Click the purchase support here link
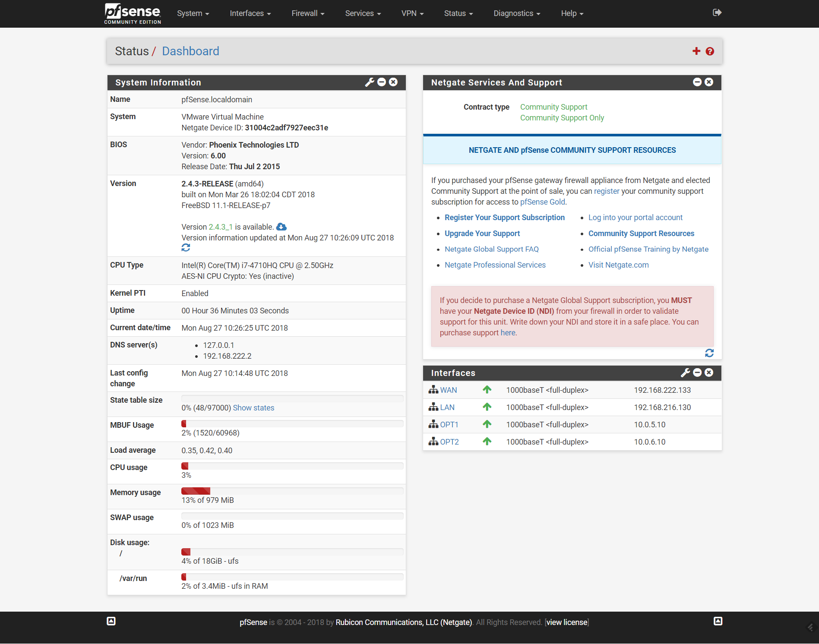 [x=508, y=333]
